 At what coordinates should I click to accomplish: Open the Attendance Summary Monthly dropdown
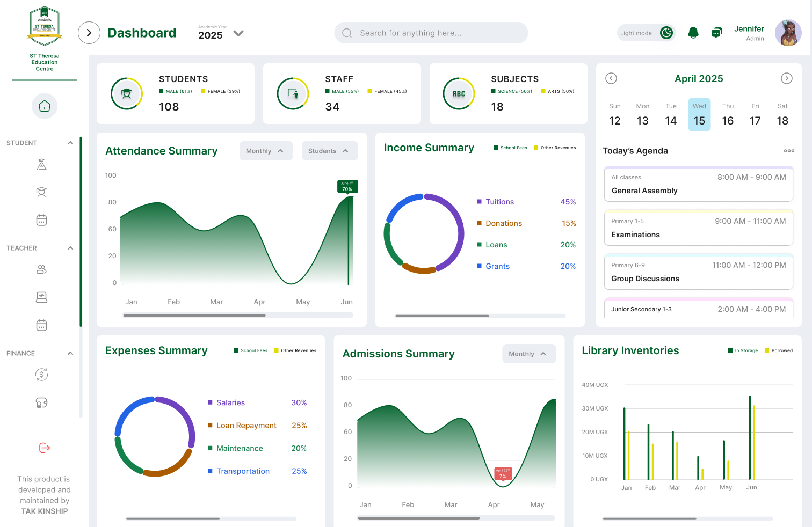266,151
